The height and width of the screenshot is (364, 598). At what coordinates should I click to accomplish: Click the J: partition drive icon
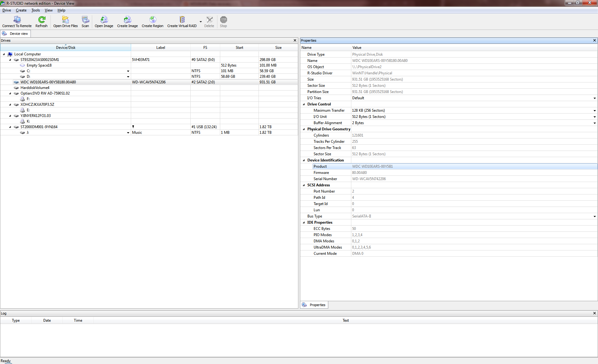(x=22, y=133)
